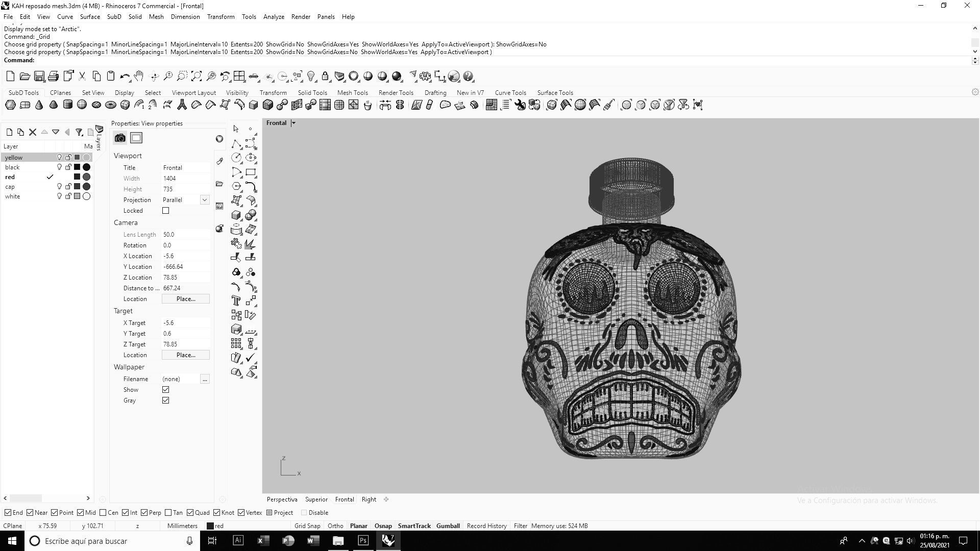Click the camera view properties icon

(120, 138)
